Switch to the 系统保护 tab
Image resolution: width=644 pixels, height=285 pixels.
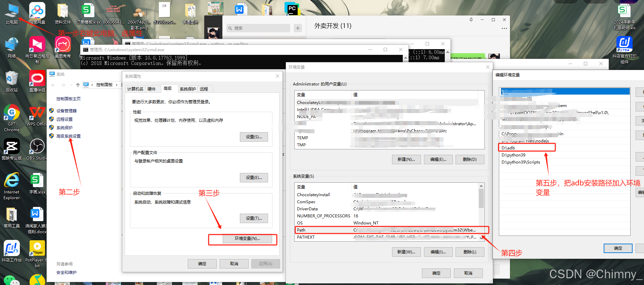point(188,89)
